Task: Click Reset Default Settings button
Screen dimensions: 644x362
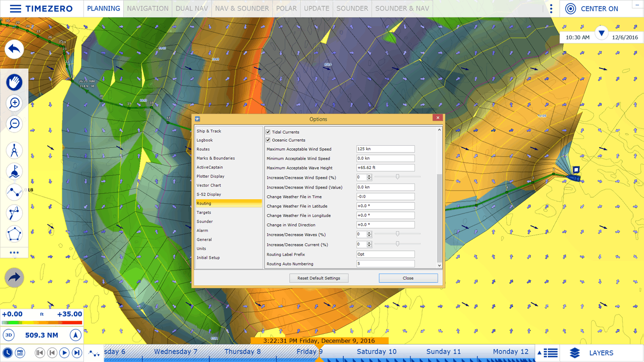Action: [318, 278]
